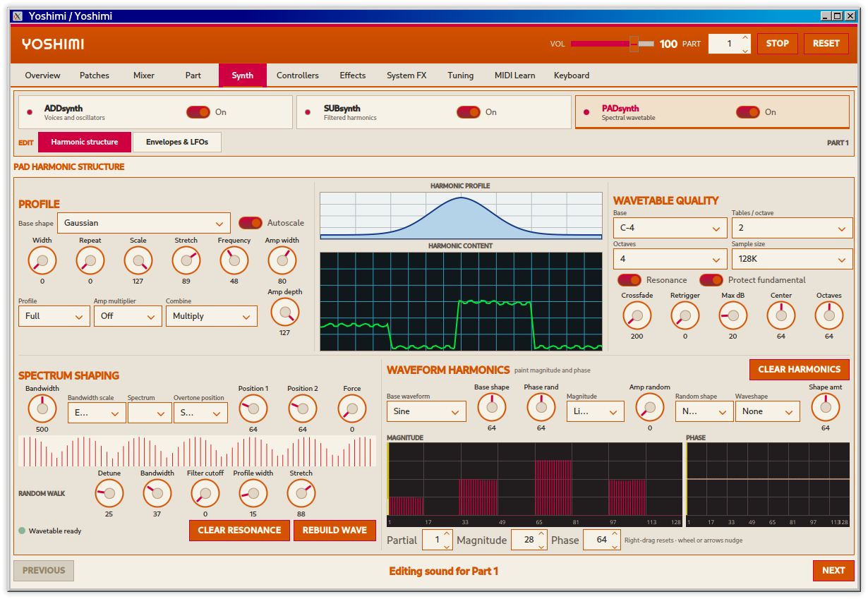Click the Magnitude value field showing 28
Screen dimensions: 868x599
pyautogui.click(x=529, y=540)
